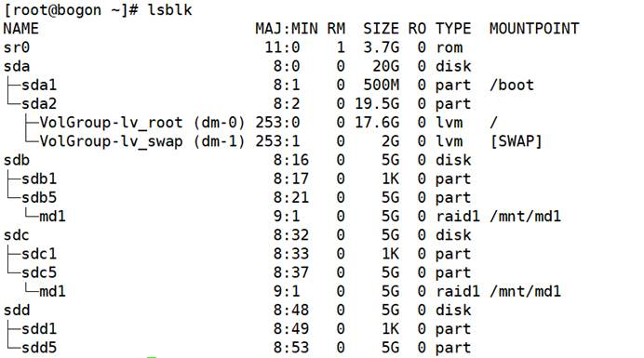The width and height of the screenshot is (644, 358).
Task: Click the 8:0 device number
Action: 287,66
